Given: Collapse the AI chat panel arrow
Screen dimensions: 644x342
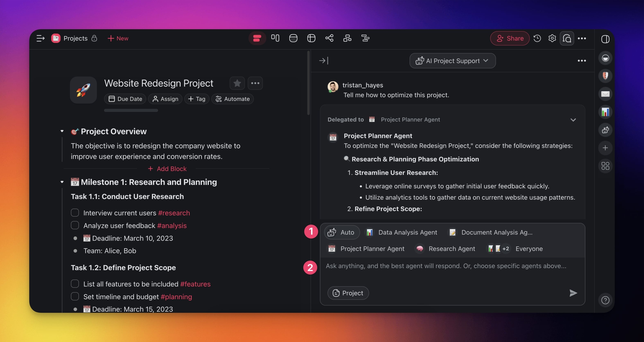Looking at the screenshot, I should coord(324,61).
